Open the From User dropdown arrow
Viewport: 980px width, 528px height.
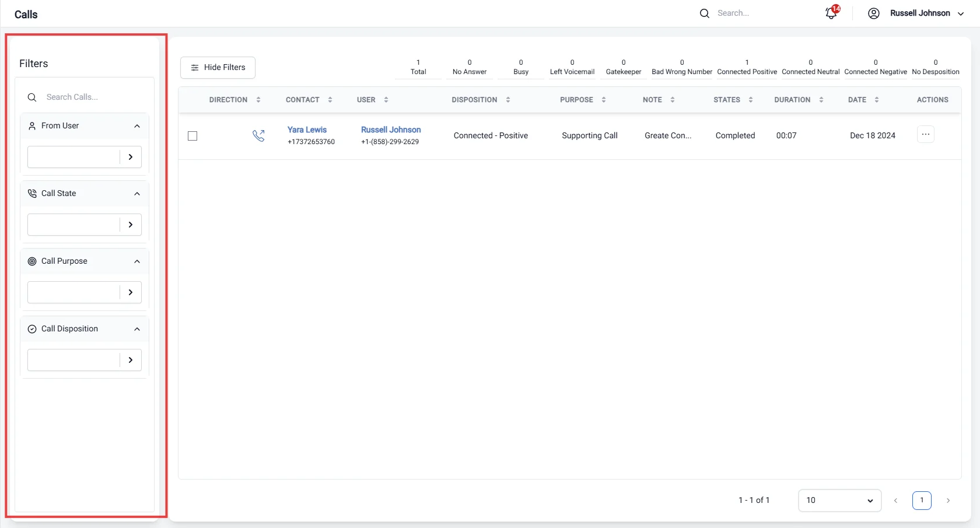point(131,157)
